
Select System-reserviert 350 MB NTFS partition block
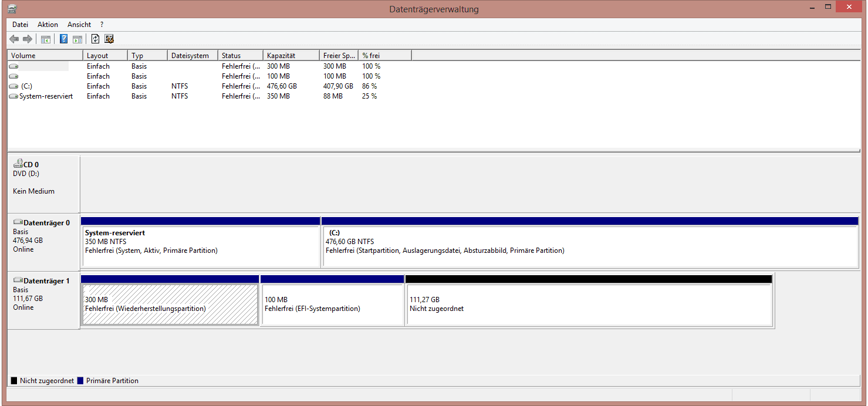pyautogui.click(x=201, y=242)
